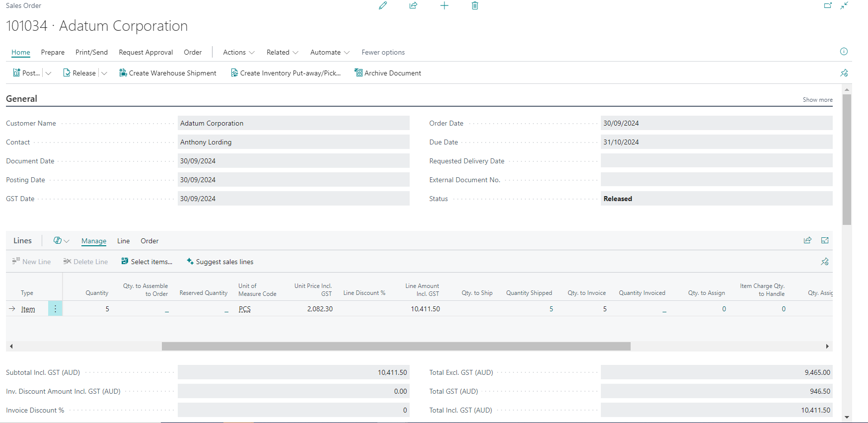This screenshot has width=868, height=423.
Task: Click the share icon in Lines section
Action: (807, 240)
